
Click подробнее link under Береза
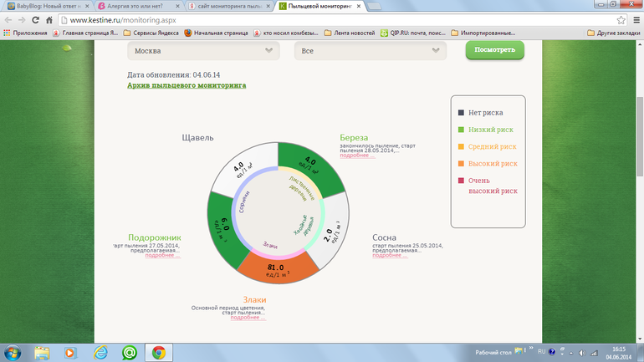(x=355, y=156)
